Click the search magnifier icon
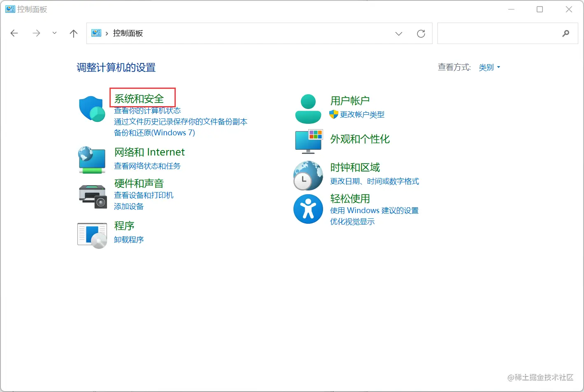This screenshot has height=392, width=584. pos(566,33)
